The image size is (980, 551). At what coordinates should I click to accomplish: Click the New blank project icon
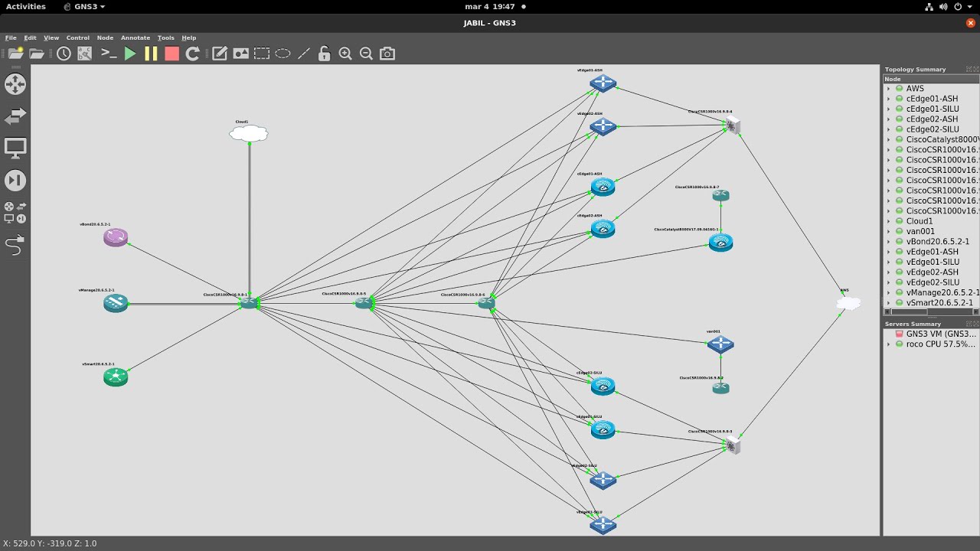coord(15,54)
